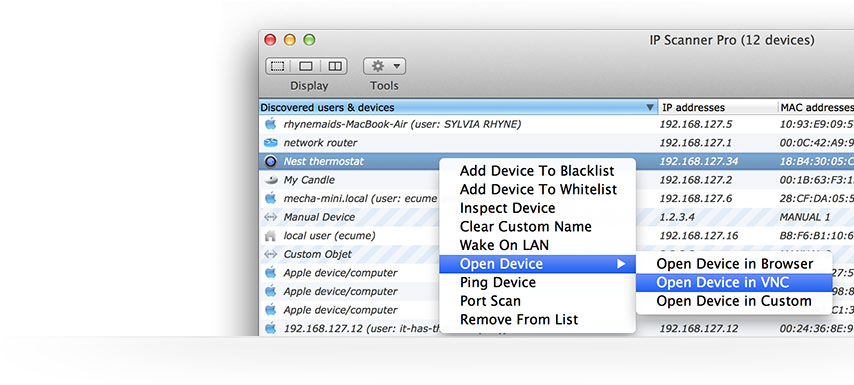854x385 pixels.
Task: Select the Manual Device row name
Action: (x=319, y=217)
